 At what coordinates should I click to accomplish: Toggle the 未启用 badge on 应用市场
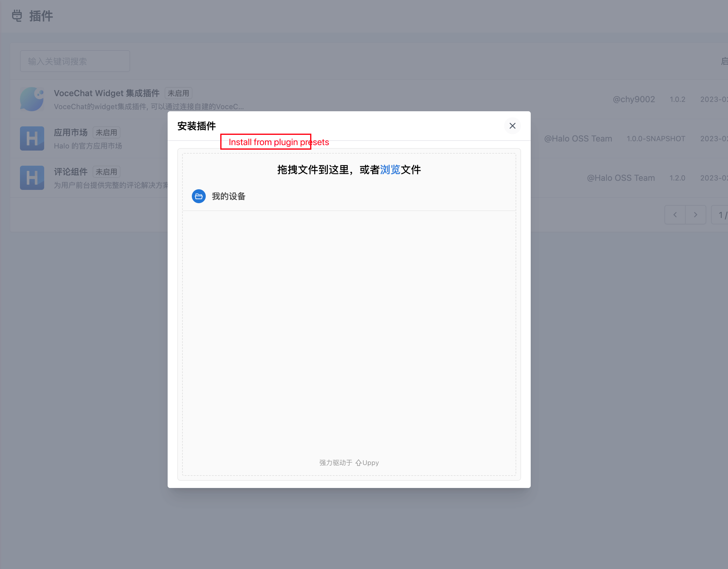pyautogui.click(x=106, y=132)
